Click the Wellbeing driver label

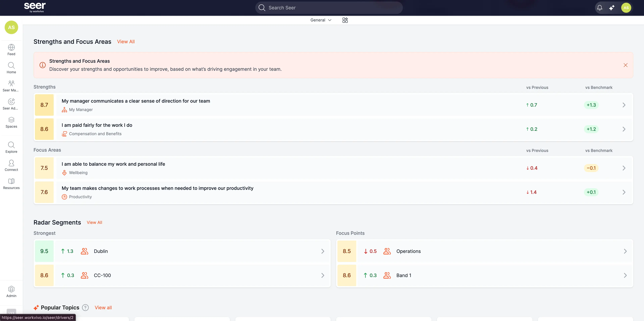(x=78, y=173)
